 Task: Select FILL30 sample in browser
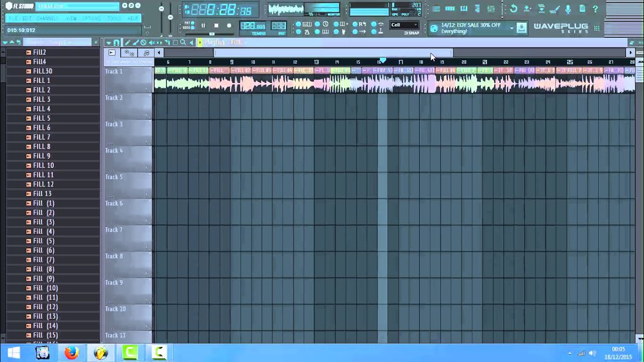(x=42, y=71)
